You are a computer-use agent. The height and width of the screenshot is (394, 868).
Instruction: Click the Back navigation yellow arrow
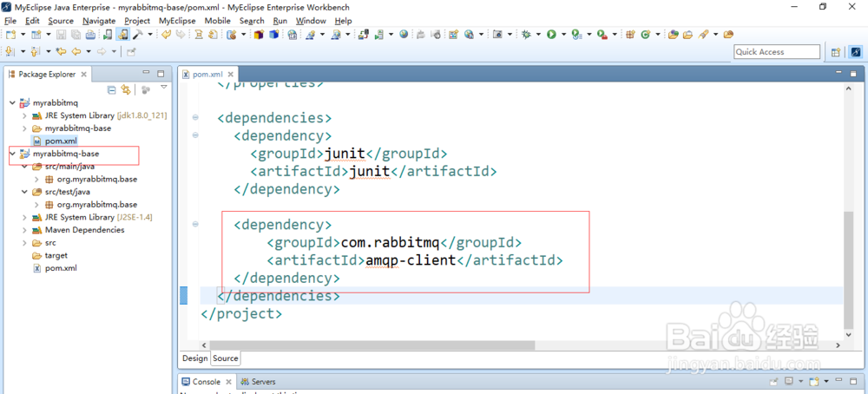[76, 51]
